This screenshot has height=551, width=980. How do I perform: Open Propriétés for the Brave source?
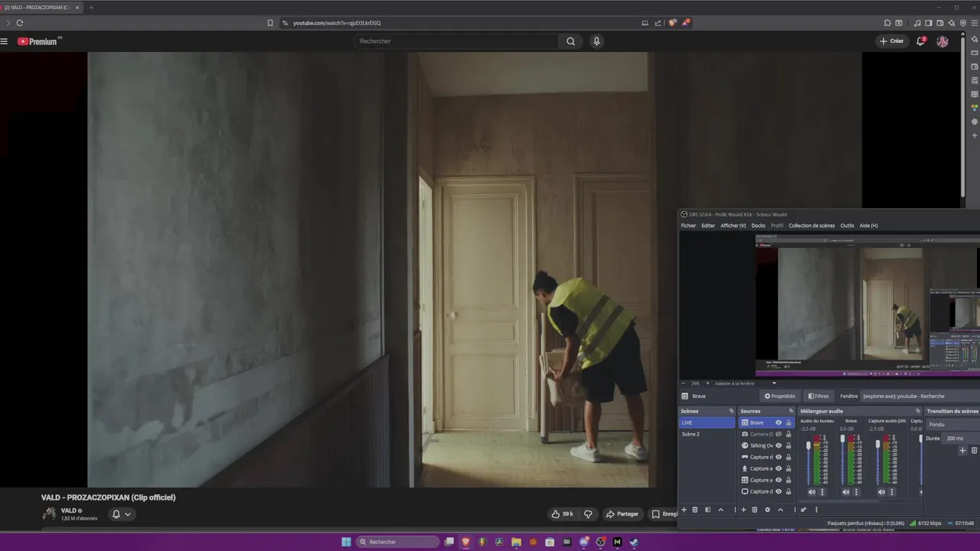coord(780,396)
